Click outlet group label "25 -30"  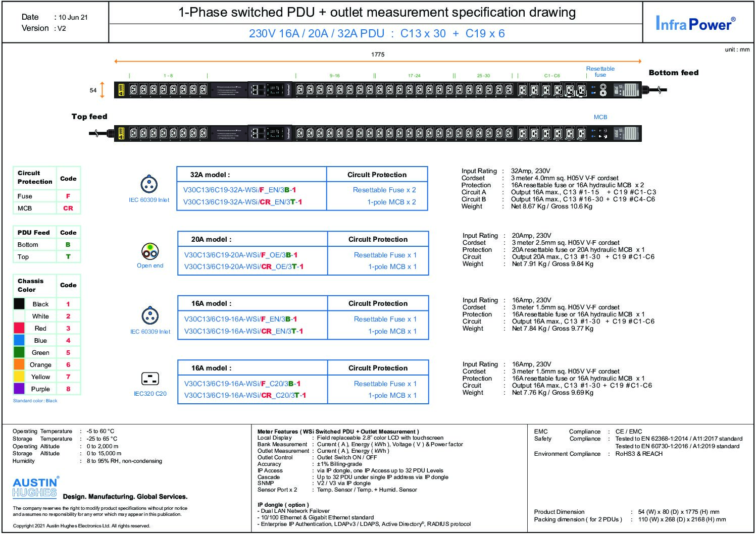(483, 76)
